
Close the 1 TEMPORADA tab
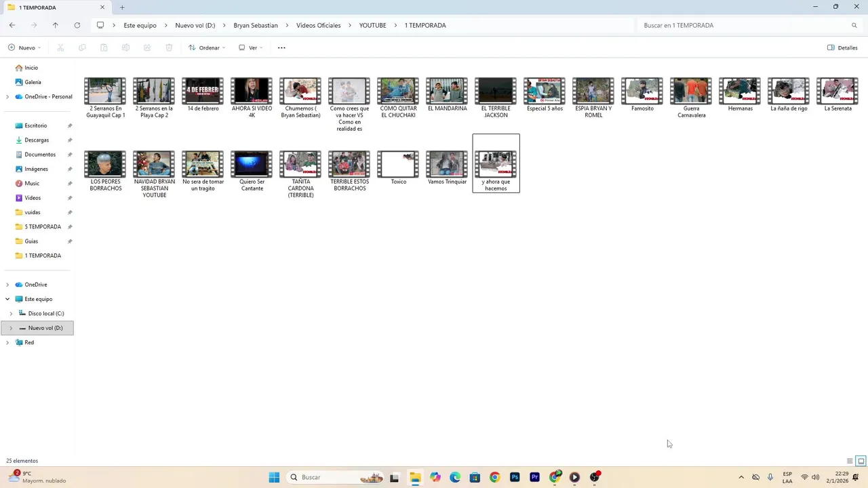click(x=102, y=7)
